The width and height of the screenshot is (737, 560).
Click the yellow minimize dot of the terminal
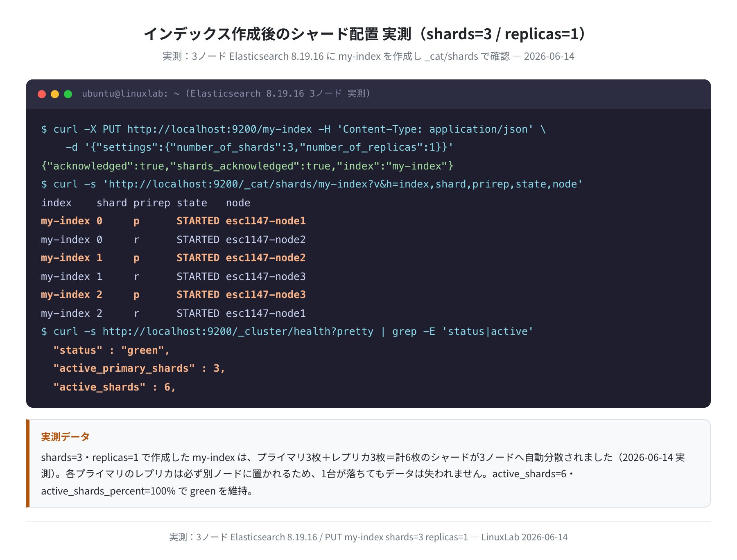tap(55, 94)
